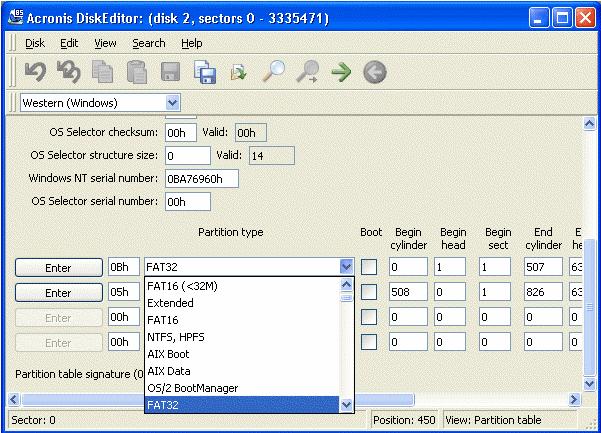Open the Help menu
Viewport: 601px width, 433px height.
tap(191, 43)
